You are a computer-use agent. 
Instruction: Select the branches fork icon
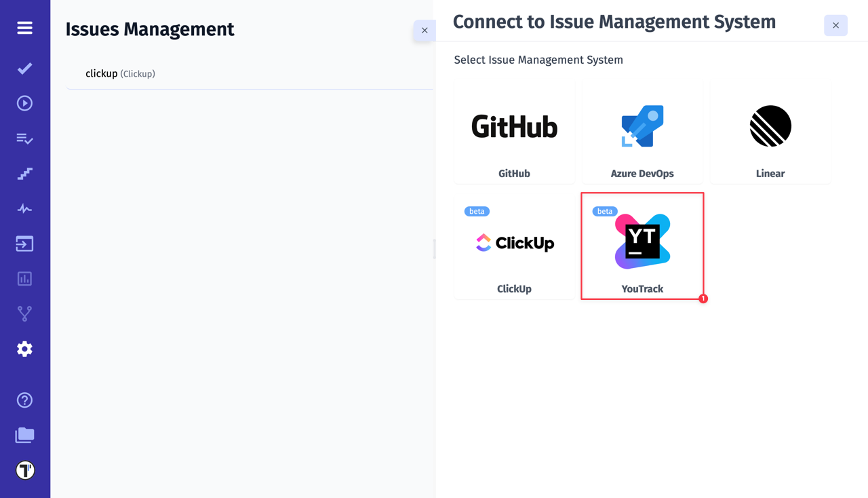[x=24, y=313]
